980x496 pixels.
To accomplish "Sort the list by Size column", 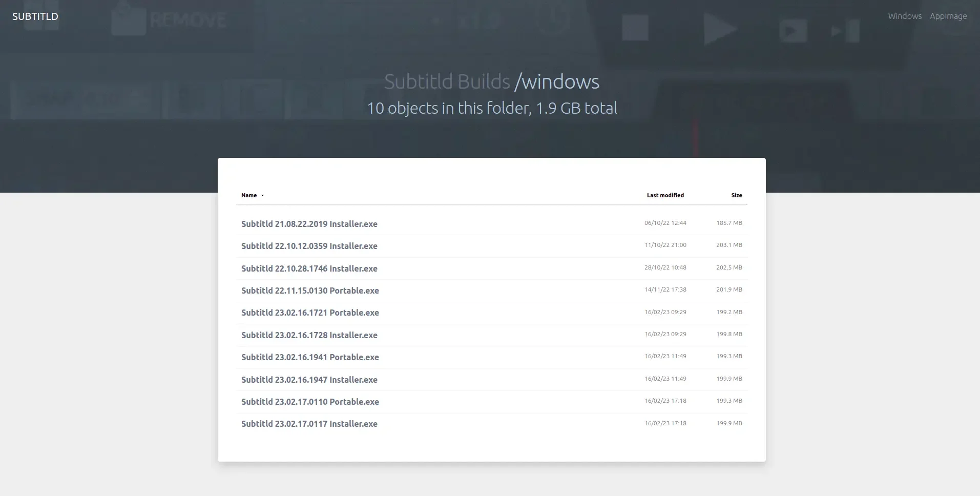I will point(737,195).
